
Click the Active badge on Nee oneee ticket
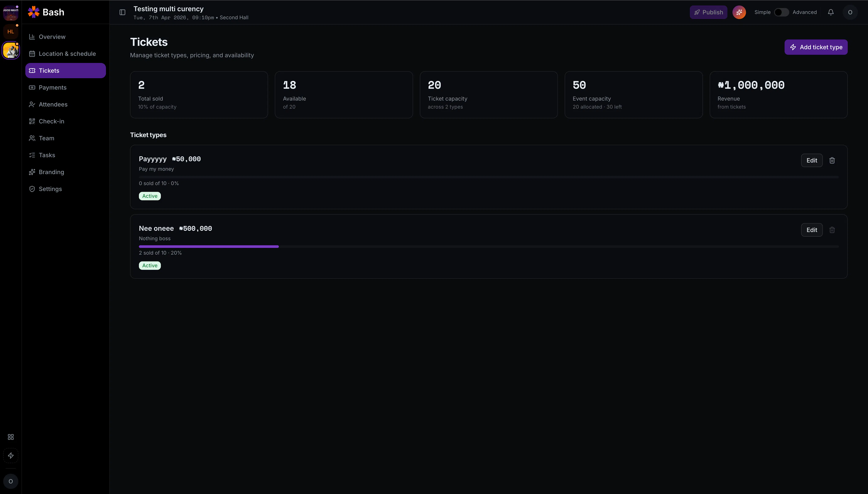tap(150, 266)
